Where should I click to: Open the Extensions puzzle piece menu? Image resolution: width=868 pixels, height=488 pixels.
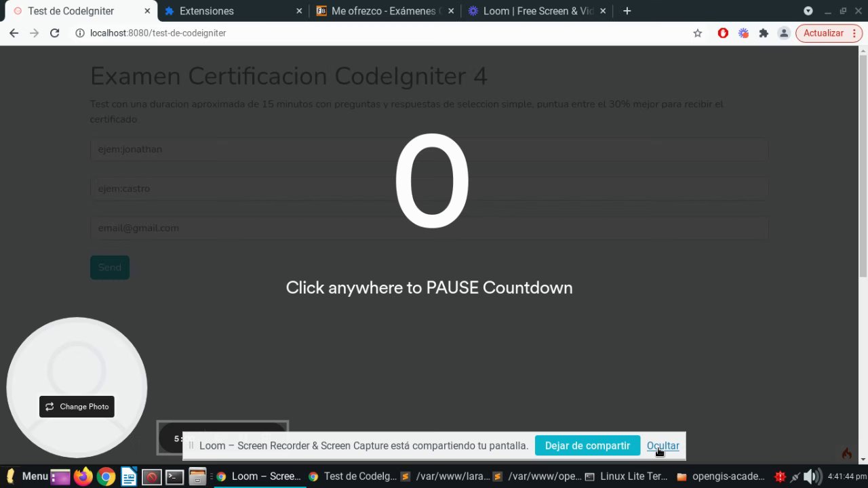tap(764, 33)
